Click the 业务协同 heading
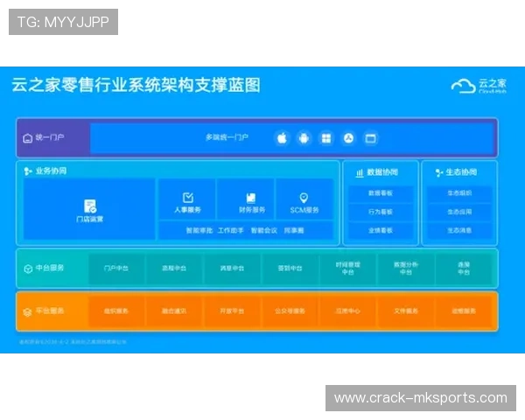Viewport: 525px width, 420px height. pyautogui.click(x=52, y=171)
